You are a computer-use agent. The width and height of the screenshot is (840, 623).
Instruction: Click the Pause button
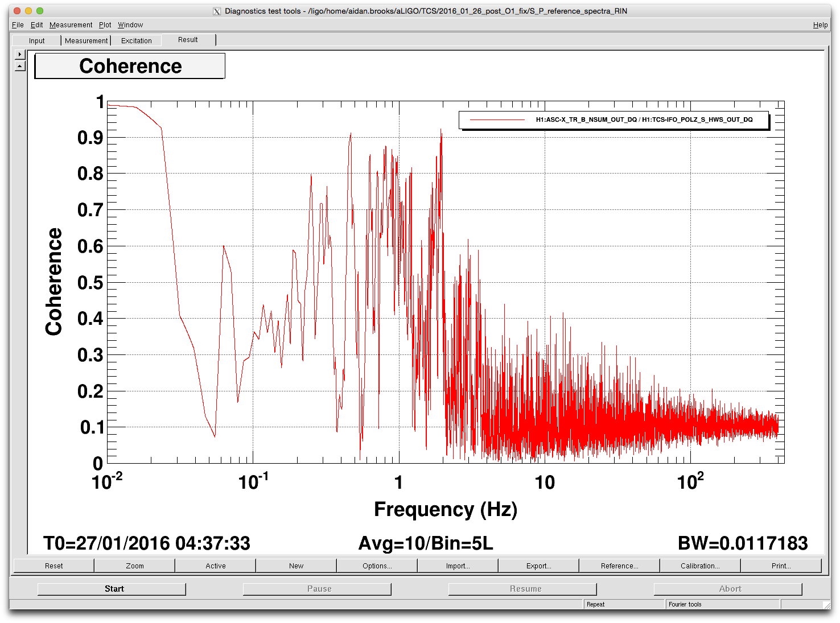[x=318, y=589]
